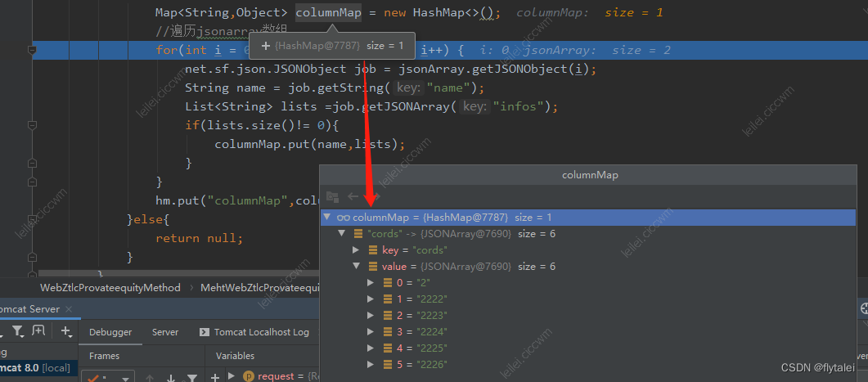Click the parameter 'p' icon beside request
Image resolution: width=868 pixels, height=382 pixels.
(x=249, y=376)
